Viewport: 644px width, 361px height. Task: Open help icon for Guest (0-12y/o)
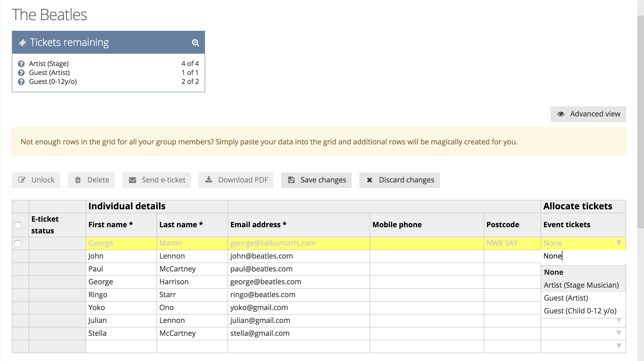(21, 82)
